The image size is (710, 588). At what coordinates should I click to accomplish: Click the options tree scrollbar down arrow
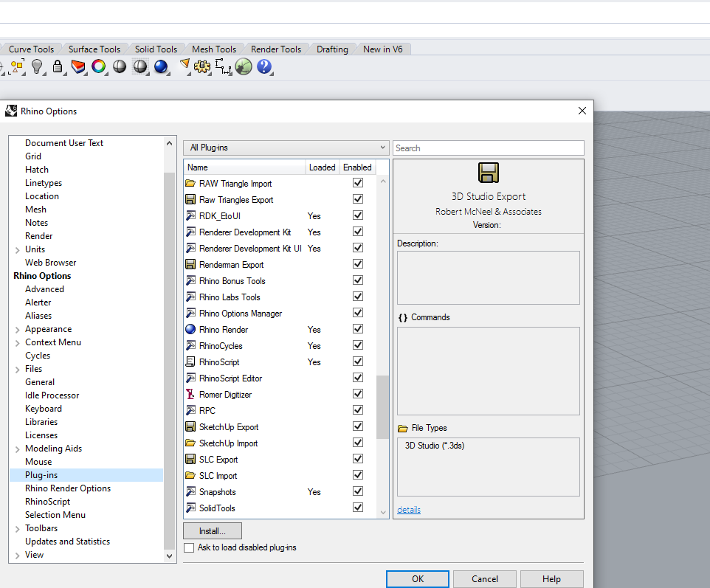(169, 556)
